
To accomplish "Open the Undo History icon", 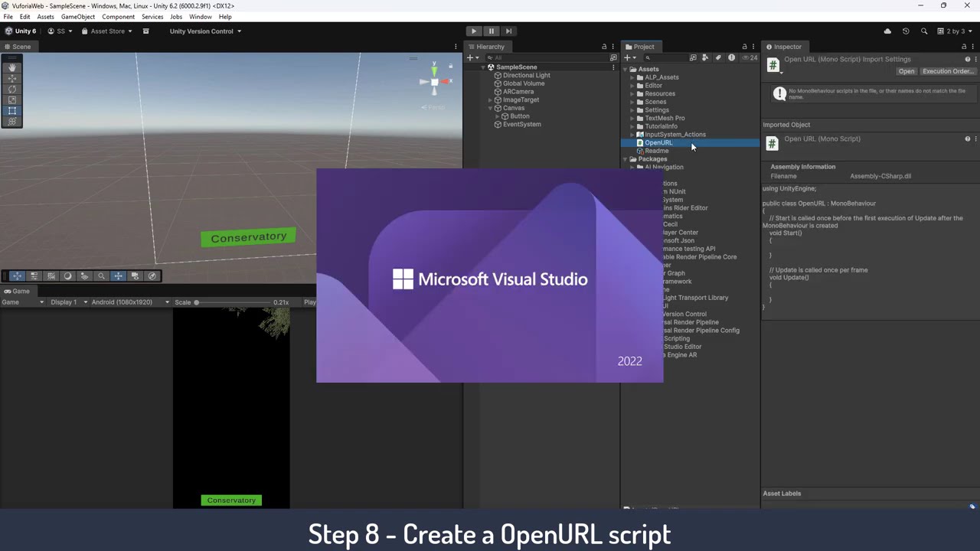I will tap(906, 31).
